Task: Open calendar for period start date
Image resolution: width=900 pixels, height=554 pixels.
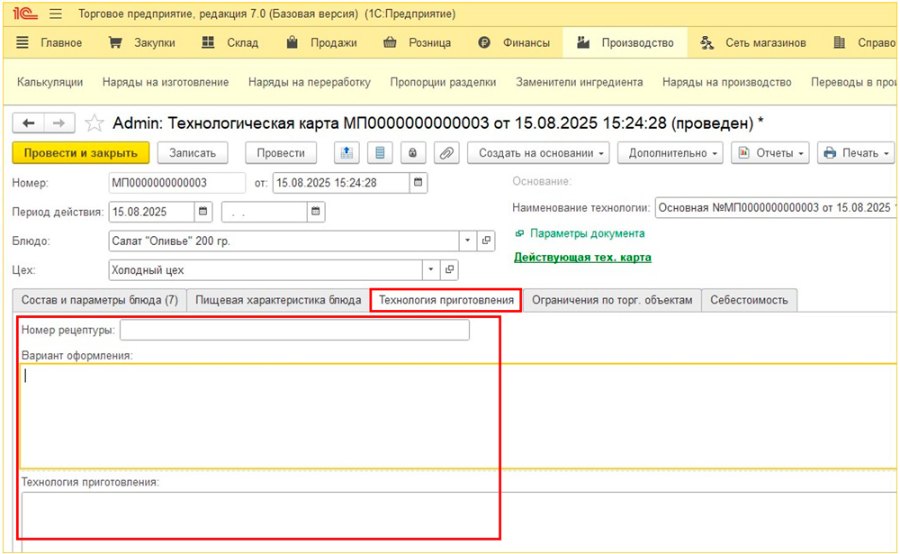Action: (x=203, y=212)
